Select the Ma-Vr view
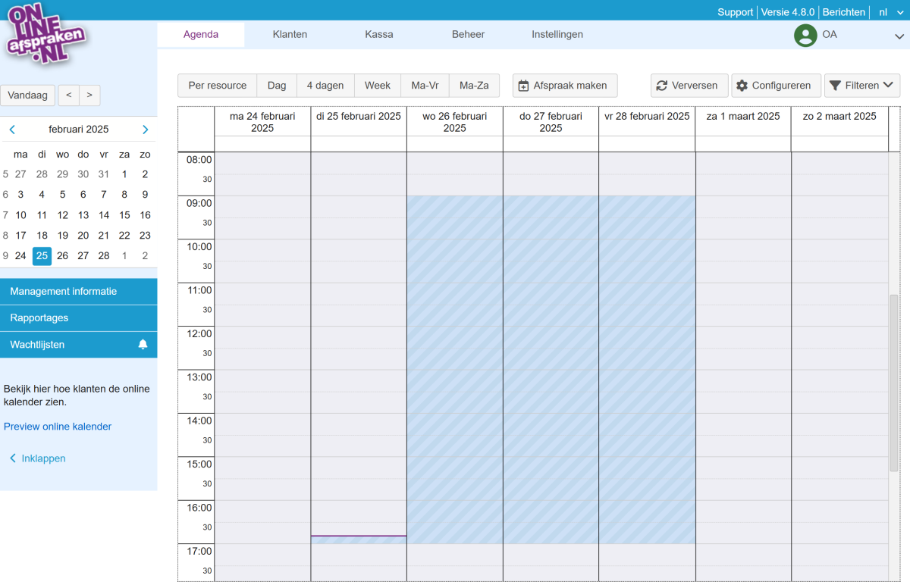 pos(425,86)
